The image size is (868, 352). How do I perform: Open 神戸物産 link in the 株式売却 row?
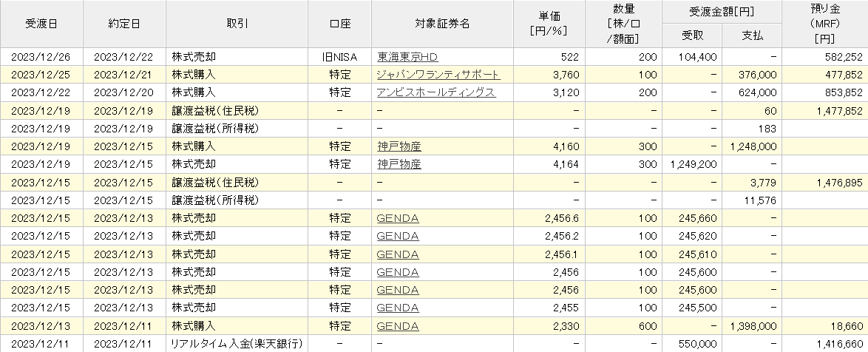click(x=399, y=164)
